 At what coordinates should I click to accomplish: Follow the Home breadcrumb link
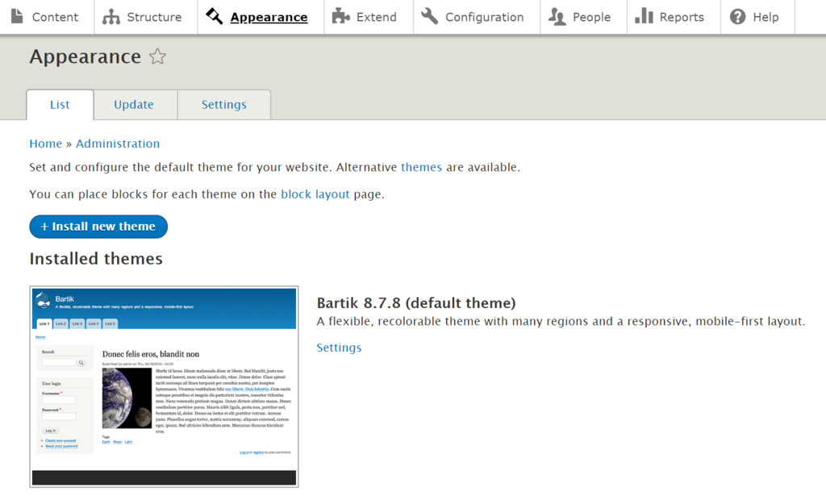click(x=46, y=144)
